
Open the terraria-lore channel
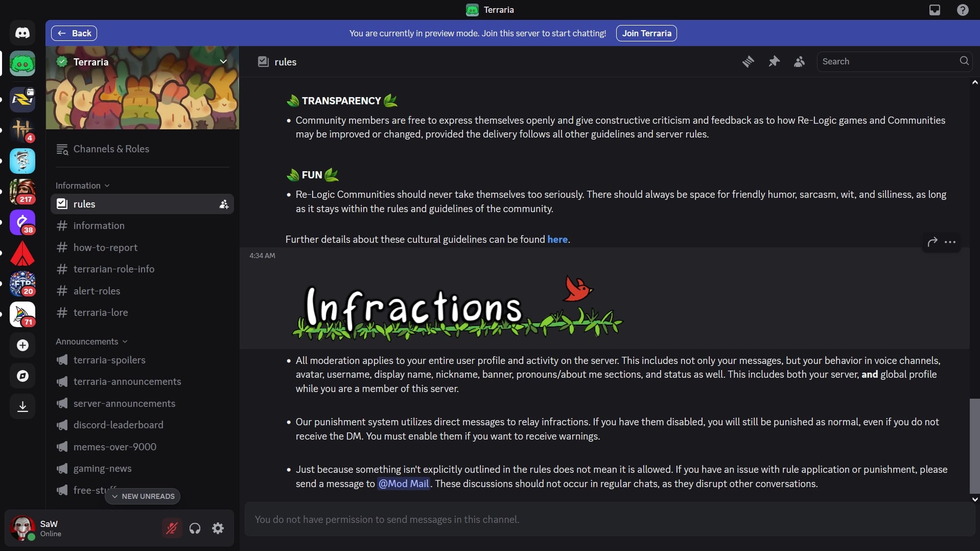click(x=142, y=312)
